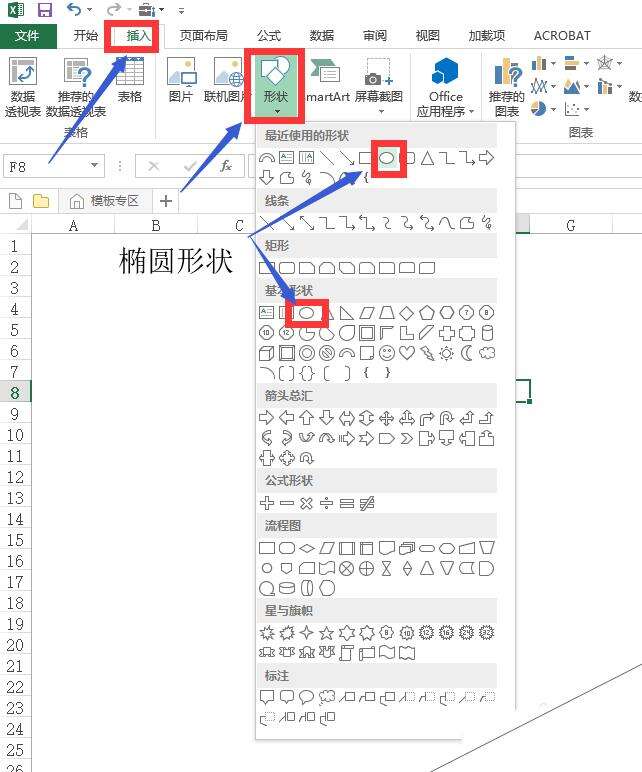The image size is (642, 772).
Task: Choose the triangle in recently used shapes
Action: pyautogui.click(x=427, y=158)
